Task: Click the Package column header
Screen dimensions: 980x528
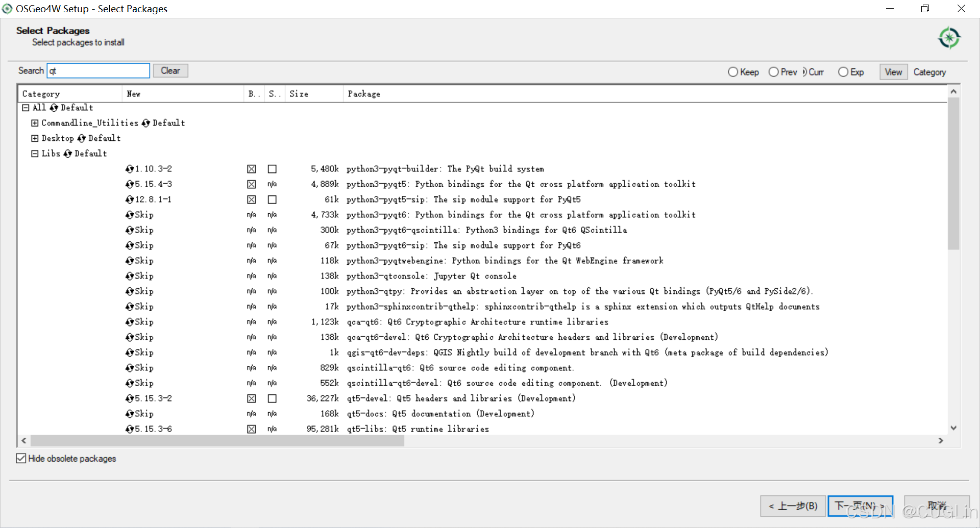Action: (x=645, y=94)
